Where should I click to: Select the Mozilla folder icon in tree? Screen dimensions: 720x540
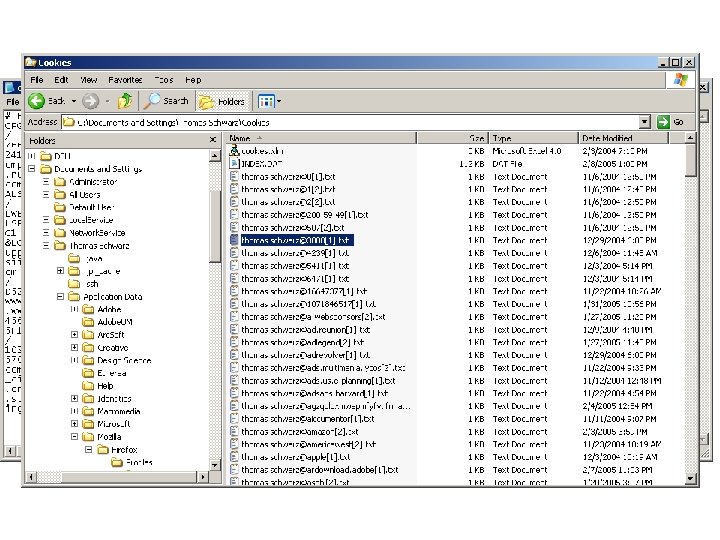click(x=88, y=437)
